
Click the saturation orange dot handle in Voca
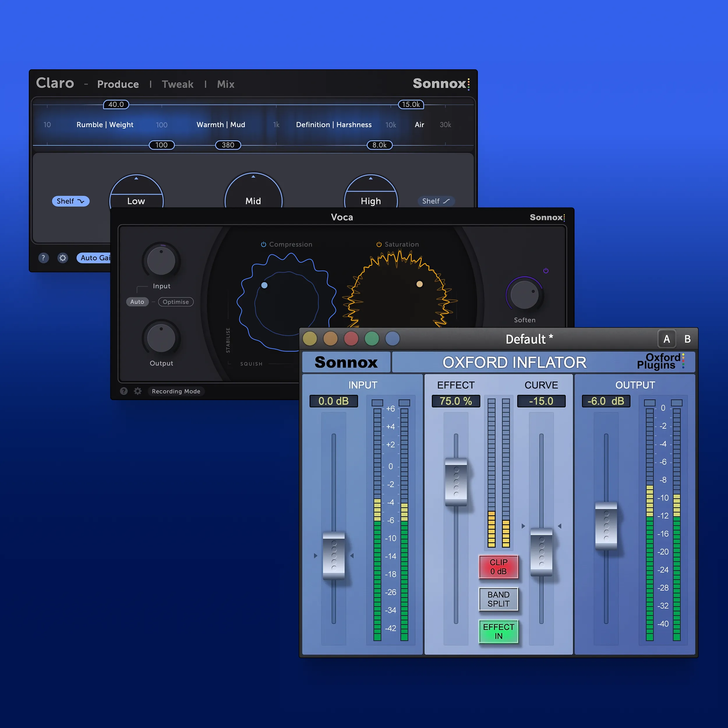[x=419, y=284]
